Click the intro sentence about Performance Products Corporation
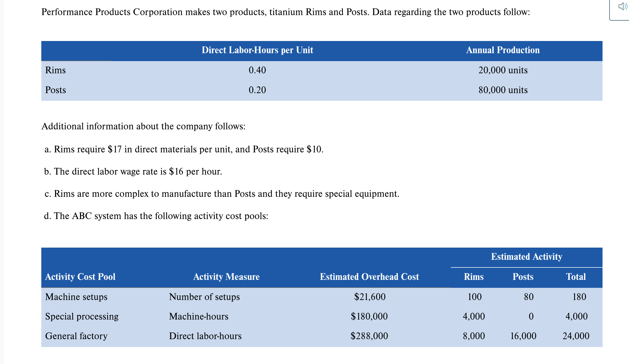 tap(286, 12)
